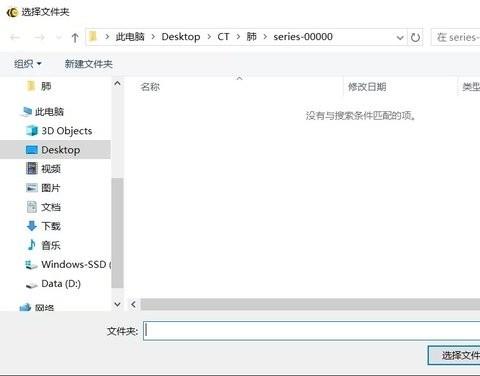
Task: Open the 下载 folder in sidebar
Action: click(43, 226)
